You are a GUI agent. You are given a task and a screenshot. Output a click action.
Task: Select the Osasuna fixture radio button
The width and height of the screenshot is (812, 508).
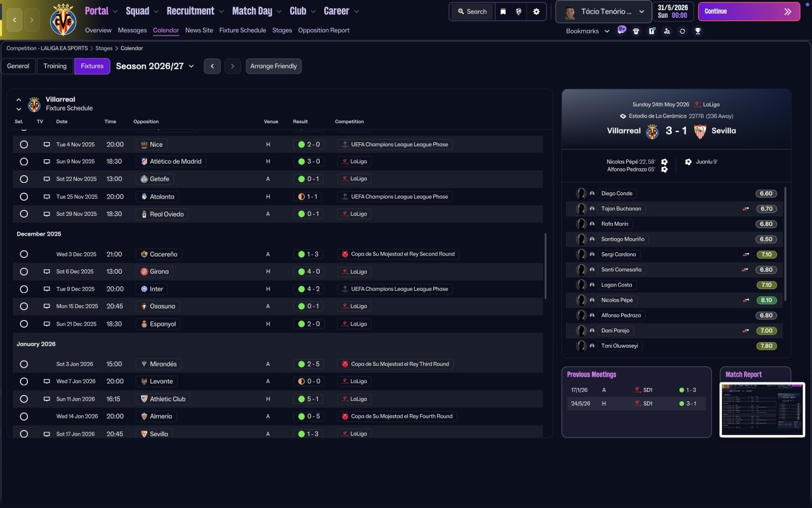click(x=24, y=306)
